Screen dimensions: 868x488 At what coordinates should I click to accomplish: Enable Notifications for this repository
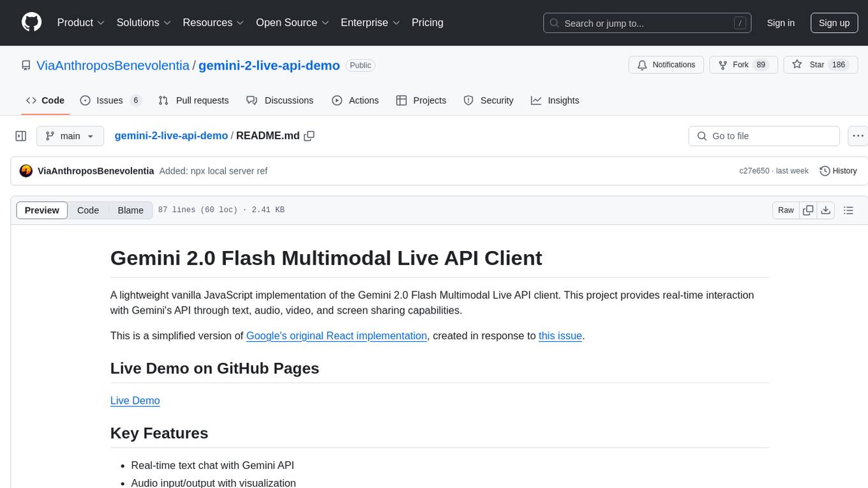666,65
